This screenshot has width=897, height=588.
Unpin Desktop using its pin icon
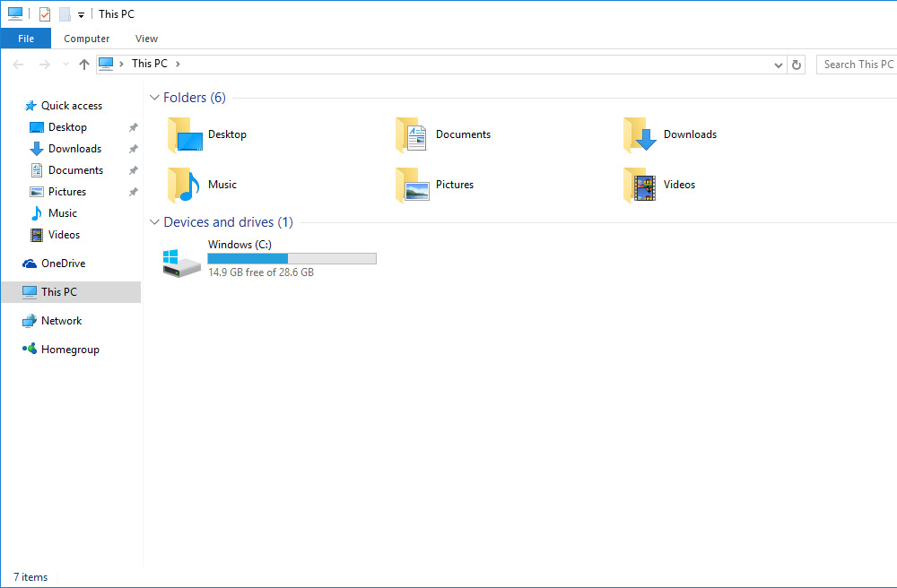click(134, 127)
